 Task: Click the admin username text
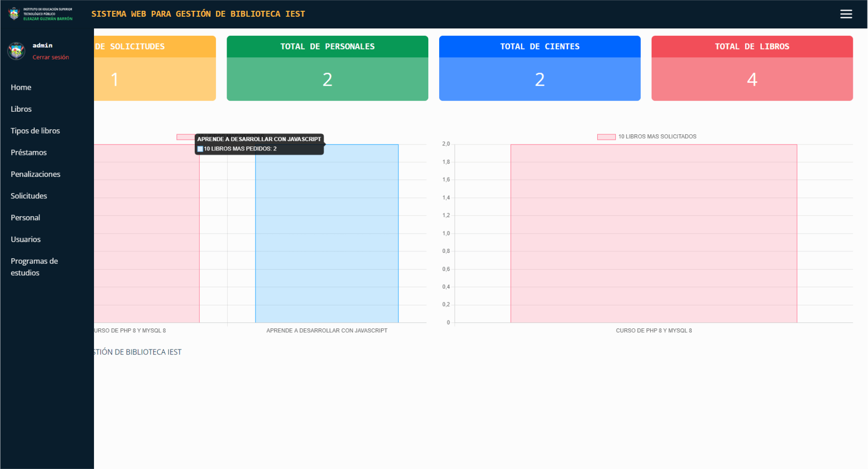(43, 46)
